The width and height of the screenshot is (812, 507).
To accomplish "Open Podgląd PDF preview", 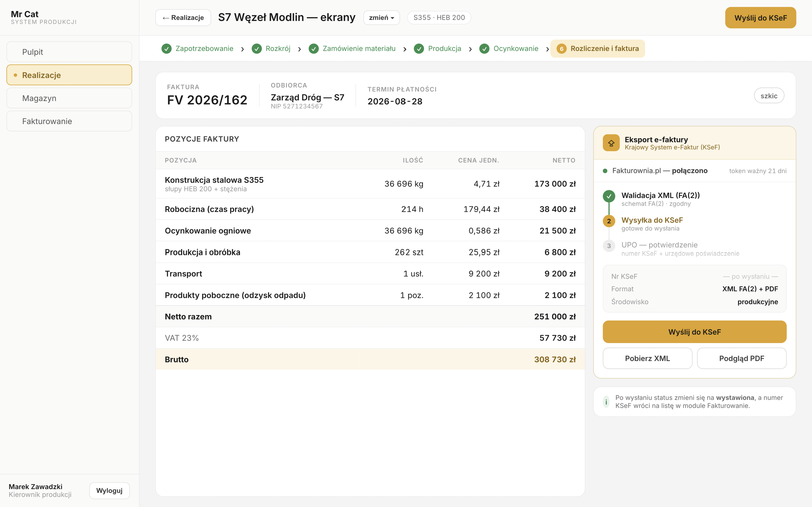I will tap(742, 358).
